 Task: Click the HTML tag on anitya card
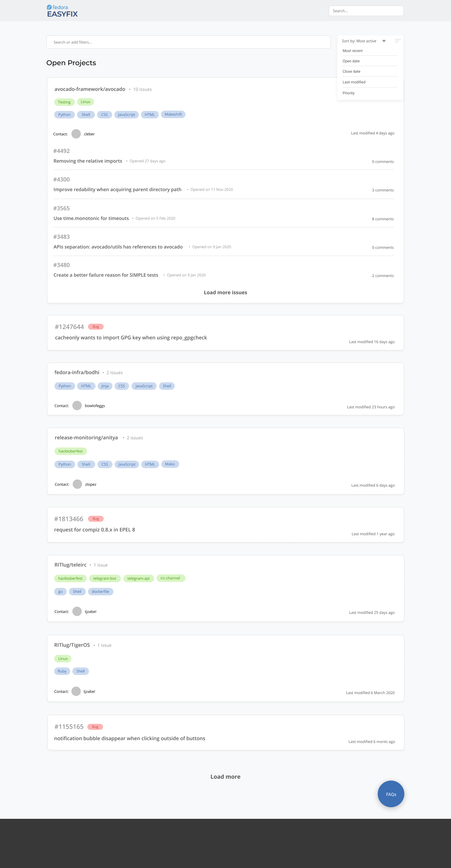click(150, 464)
